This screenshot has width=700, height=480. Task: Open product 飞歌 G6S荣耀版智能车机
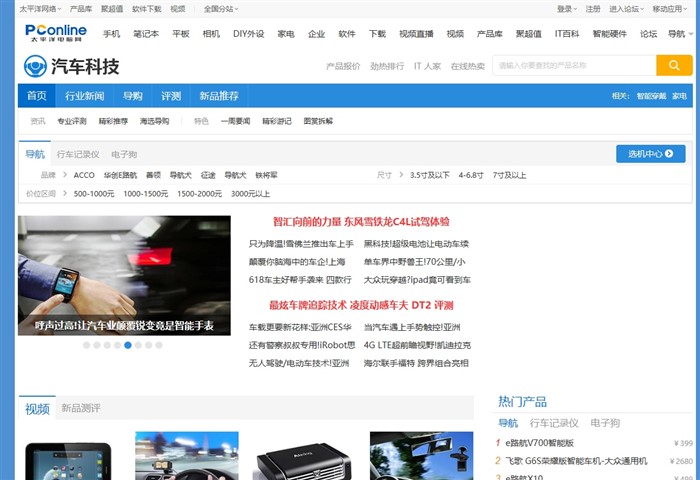(x=576, y=461)
